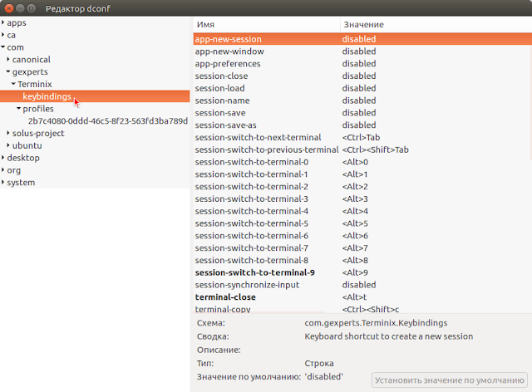Edit the session-switch-to-next-terminal value <Ctrl>Tab

pos(361,137)
